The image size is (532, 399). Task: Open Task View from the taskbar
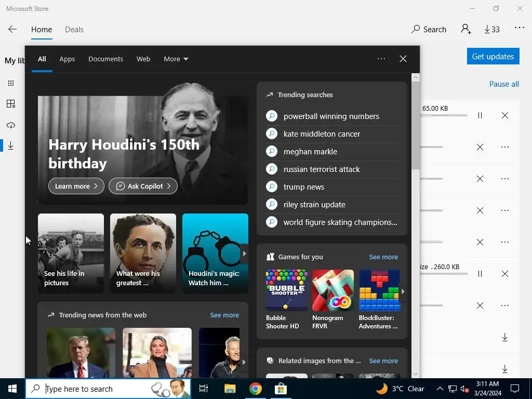coord(204,389)
